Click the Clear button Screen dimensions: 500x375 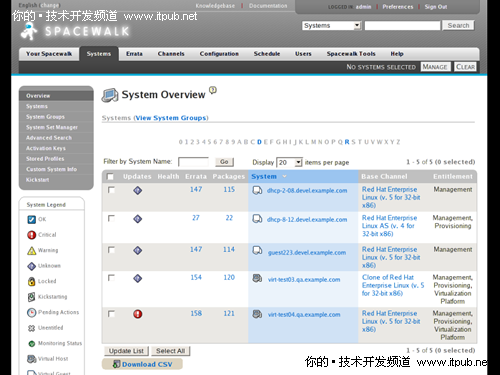[465, 67]
